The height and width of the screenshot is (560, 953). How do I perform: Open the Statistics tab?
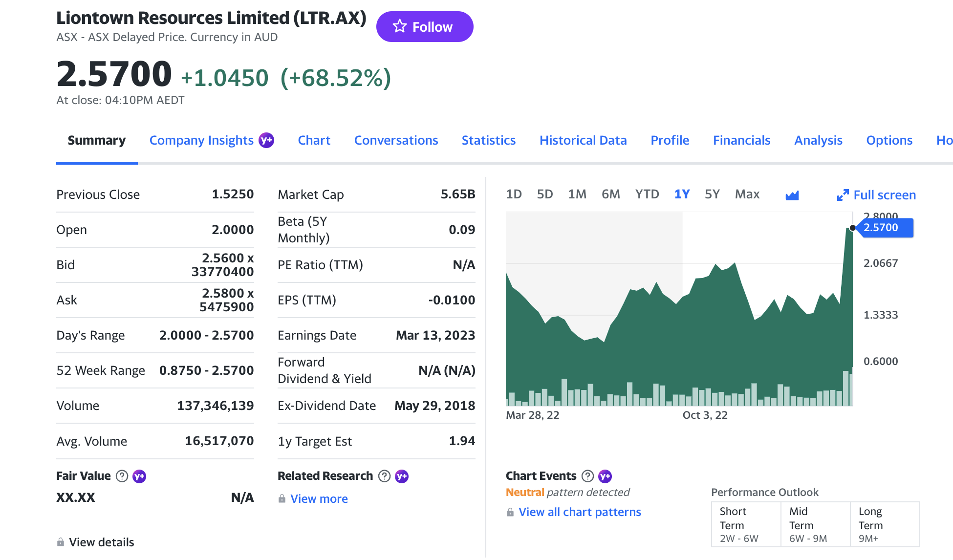click(489, 140)
